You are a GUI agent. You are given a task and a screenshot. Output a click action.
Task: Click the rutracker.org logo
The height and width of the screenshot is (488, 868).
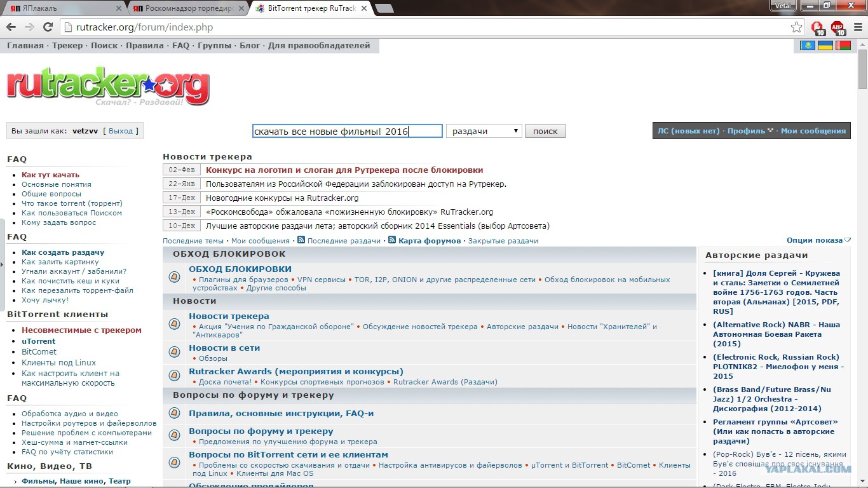coord(108,86)
